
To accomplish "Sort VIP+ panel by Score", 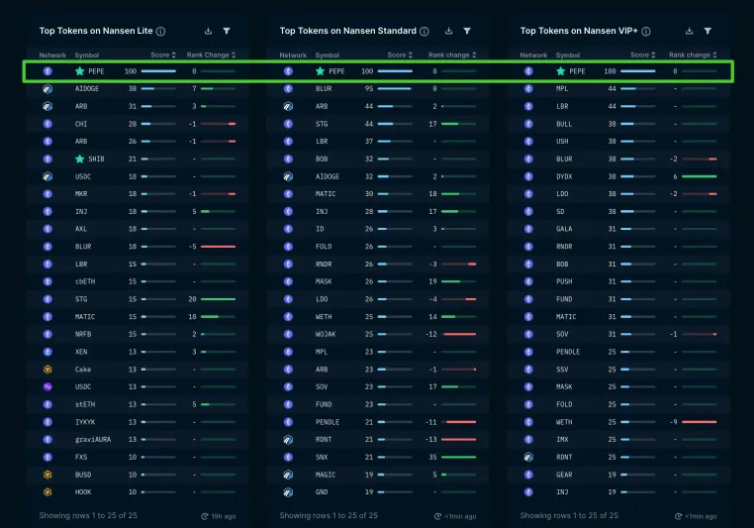I will point(643,55).
